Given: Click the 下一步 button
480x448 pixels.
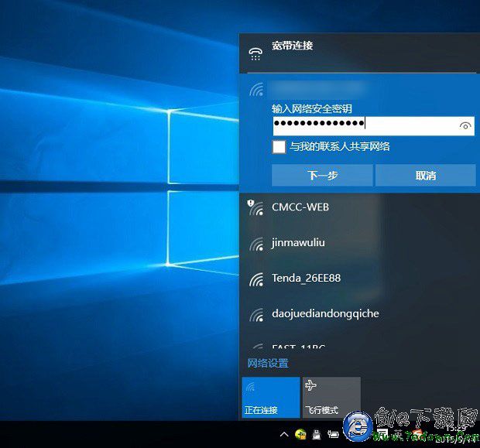Looking at the screenshot, I should [322, 176].
